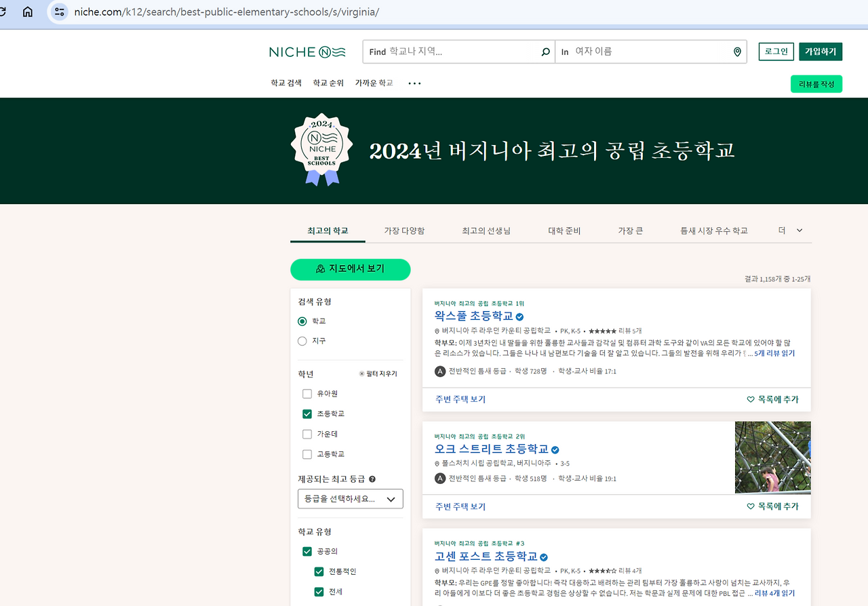Switch to the 틈새 시장 우수 학교 tab
Viewport: 868px width, 606px height.
coord(714,231)
